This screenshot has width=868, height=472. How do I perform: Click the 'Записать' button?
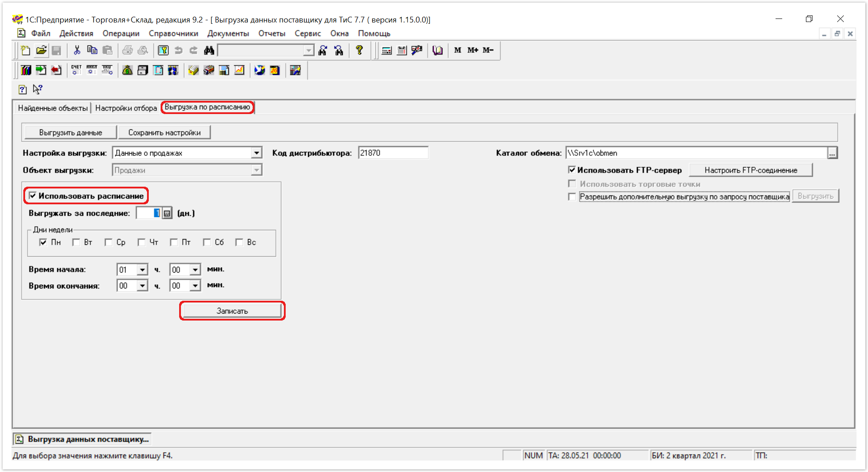(232, 311)
